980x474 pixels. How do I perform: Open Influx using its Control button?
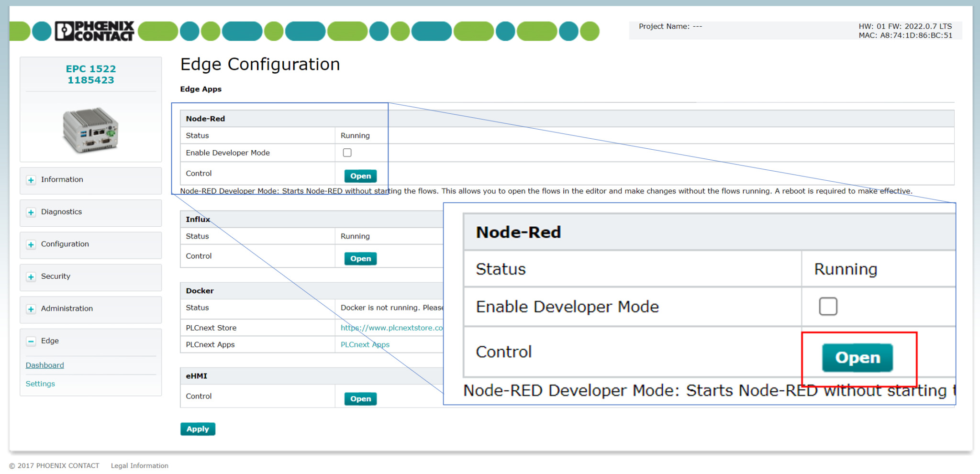pyautogui.click(x=360, y=259)
